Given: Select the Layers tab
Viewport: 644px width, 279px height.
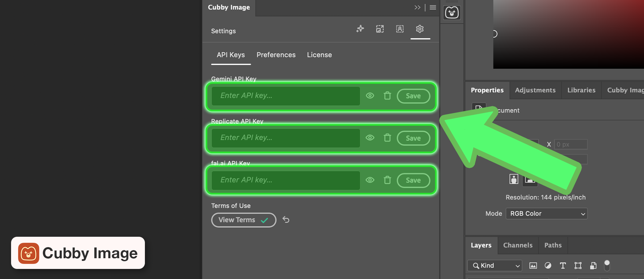Looking at the screenshot, I should [x=481, y=245].
